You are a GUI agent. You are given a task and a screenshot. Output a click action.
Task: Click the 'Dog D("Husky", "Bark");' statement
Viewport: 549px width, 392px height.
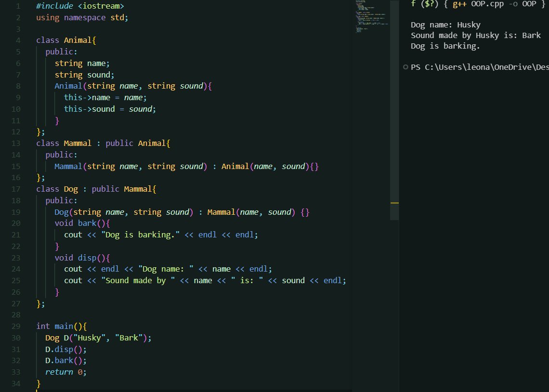pyautogui.click(x=98, y=338)
